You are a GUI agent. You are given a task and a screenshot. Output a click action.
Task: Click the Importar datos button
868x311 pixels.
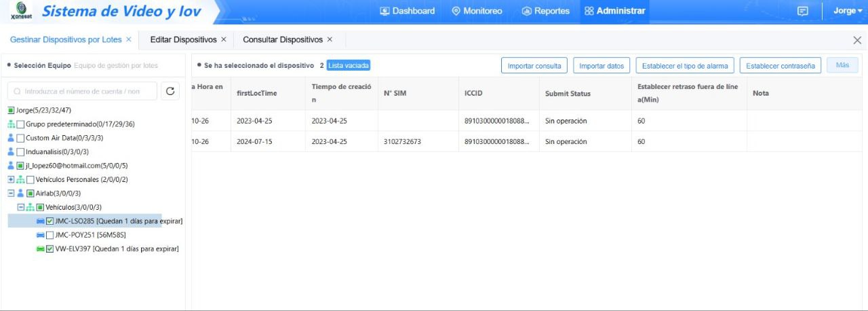point(601,66)
